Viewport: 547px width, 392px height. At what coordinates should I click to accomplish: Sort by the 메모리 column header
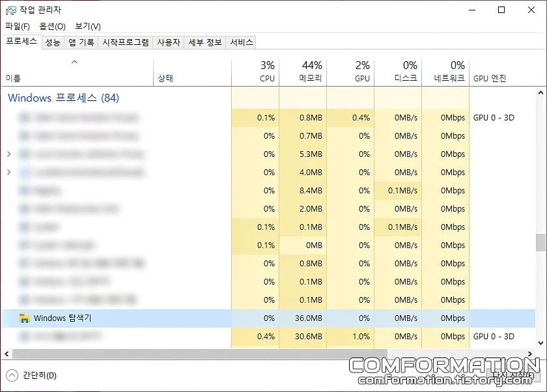tap(303, 72)
